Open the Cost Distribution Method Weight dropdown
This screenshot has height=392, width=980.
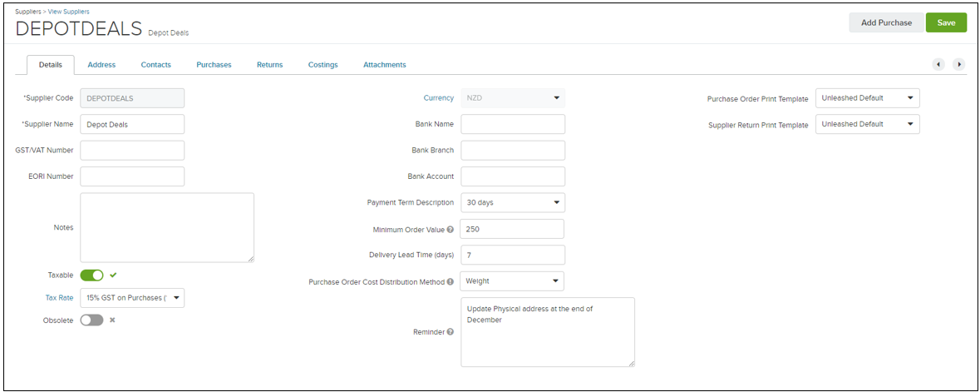pyautogui.click(x=513, y=281)
